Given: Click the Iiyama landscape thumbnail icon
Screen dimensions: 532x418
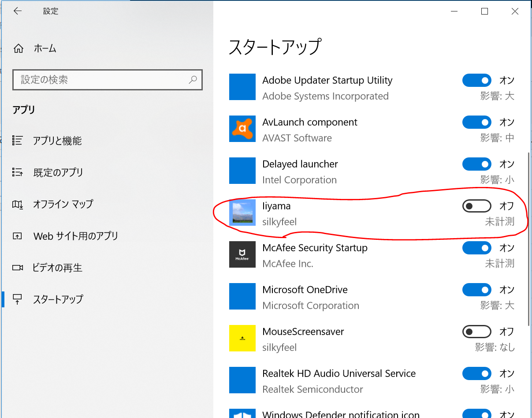Looking at the screenshot, I should click(242, 213).
